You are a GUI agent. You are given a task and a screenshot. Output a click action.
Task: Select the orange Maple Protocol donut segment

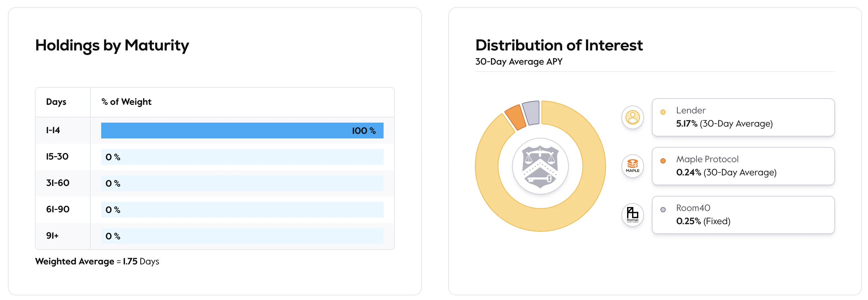[x=515, y=117]
